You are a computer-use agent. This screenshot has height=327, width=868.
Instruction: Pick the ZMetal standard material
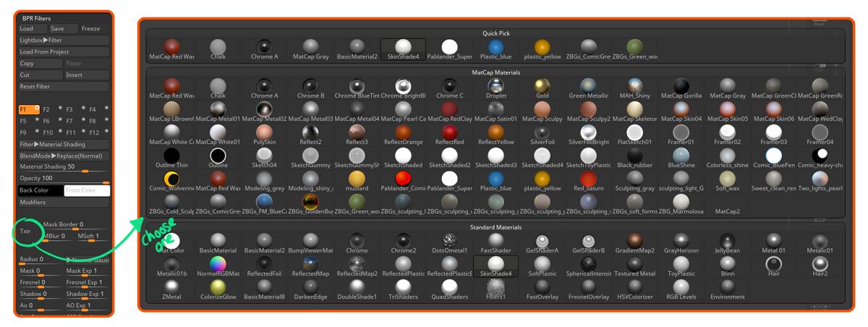(172, 290)
